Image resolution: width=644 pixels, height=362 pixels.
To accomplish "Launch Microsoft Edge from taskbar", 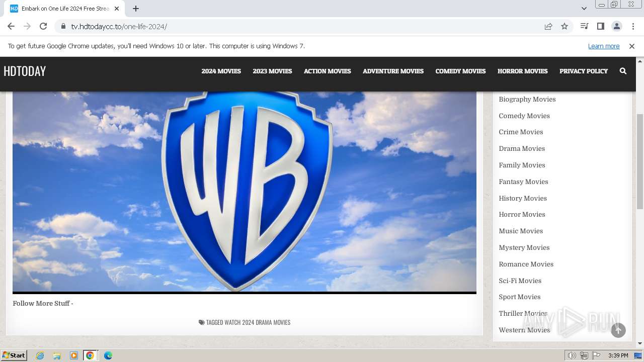I will tap(108, 355).
